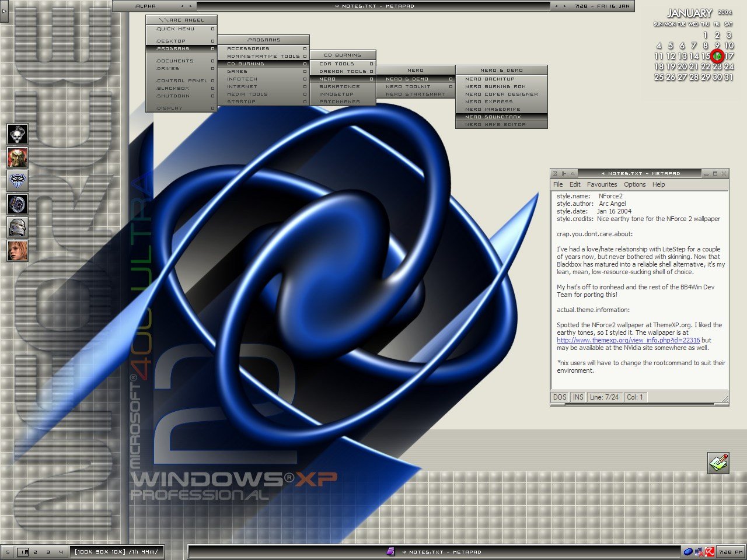Screen dimensions: 747x560
Task: Switch to workspace 2 in bottom pager
Action: [x=36, y=551]
